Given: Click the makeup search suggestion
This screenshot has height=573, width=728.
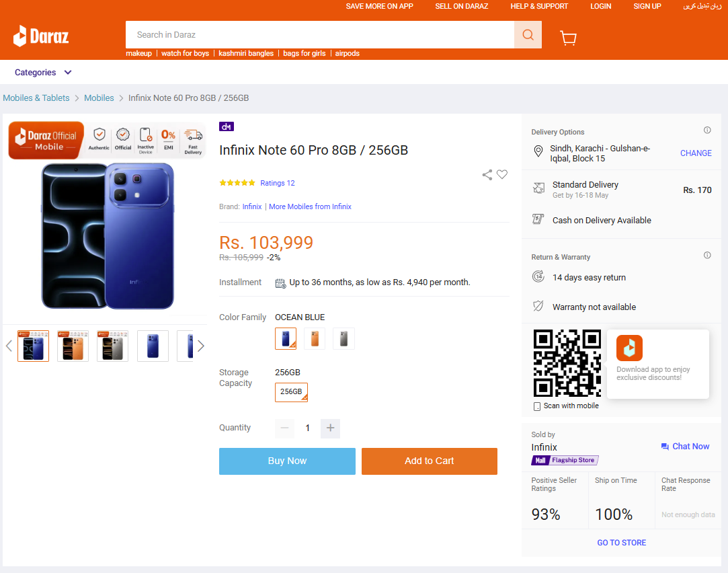Looking at the screenshot, I should pos(139,53).
